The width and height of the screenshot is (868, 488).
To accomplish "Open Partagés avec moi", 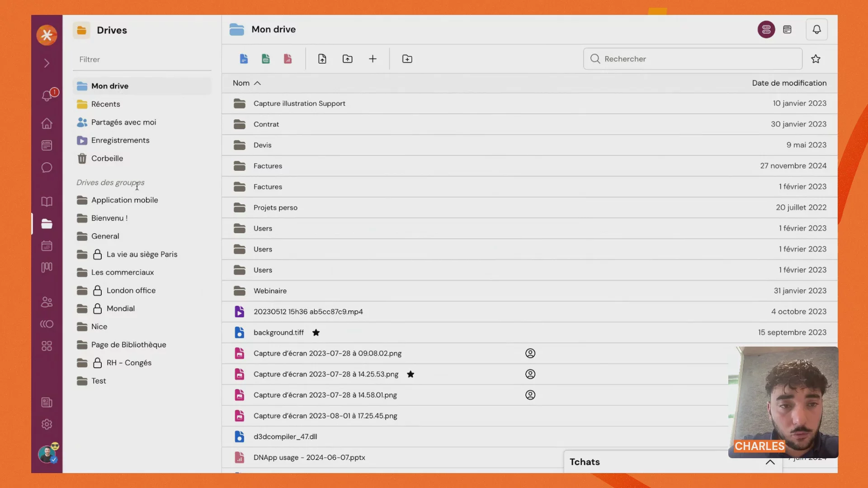I will [142, 122].
